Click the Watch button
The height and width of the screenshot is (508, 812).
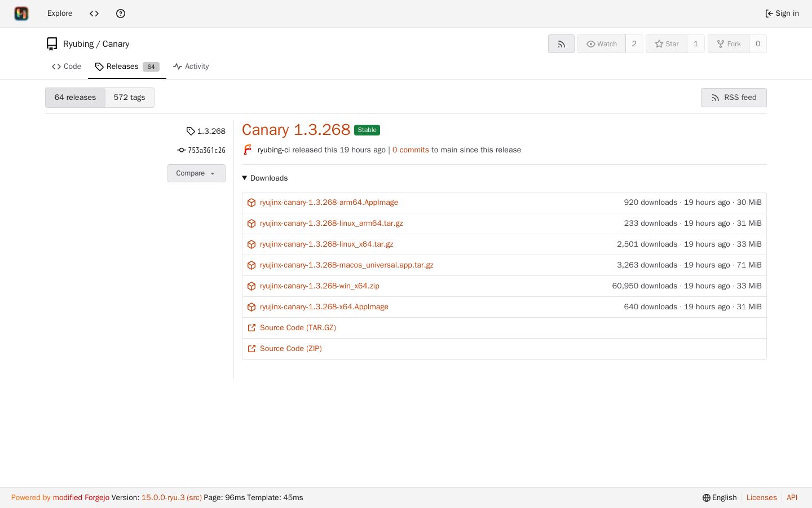click(x=602, y=44)
